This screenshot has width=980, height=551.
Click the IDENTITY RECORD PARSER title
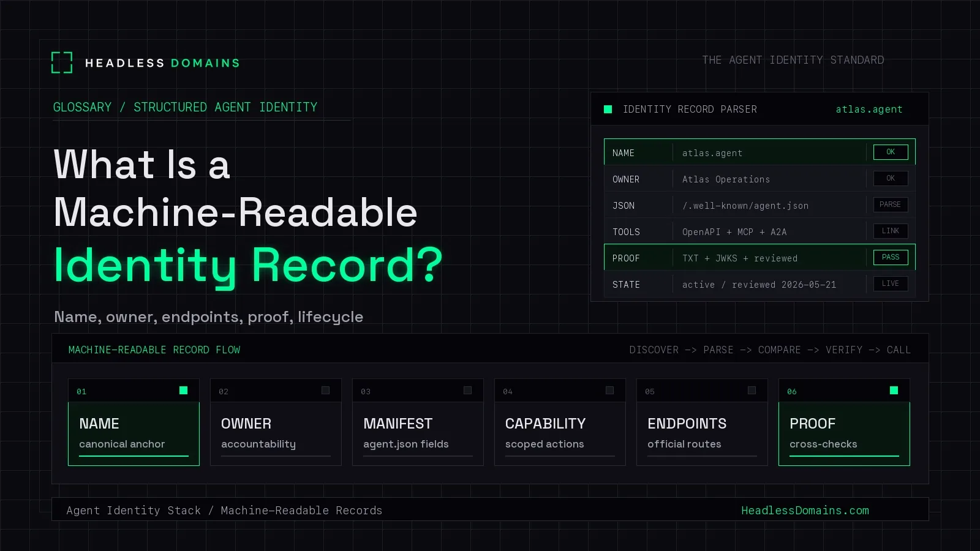click(690, 109)
